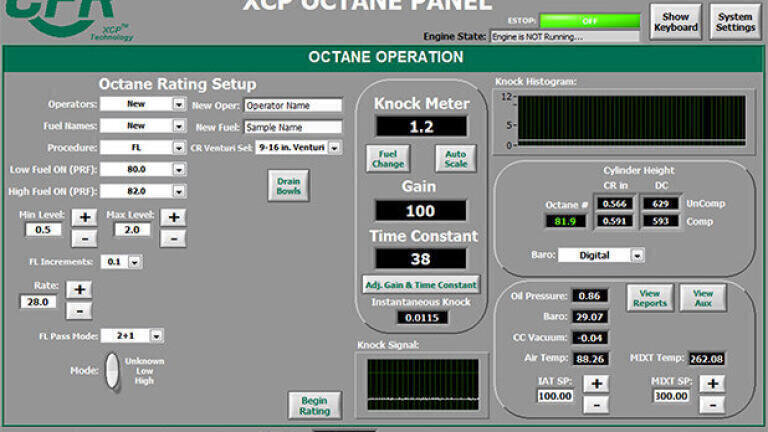
Task: Decrease IAT SP with minus button
Action: pyautogui.click(x=596, y=405)
